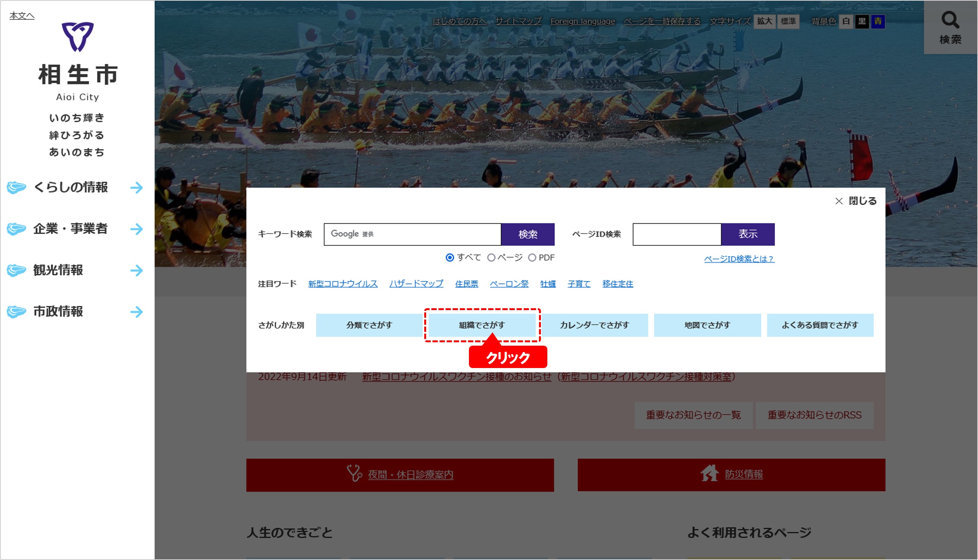This screenshot has height=560, width=978.
Task: Choose よくある質問でさがす
Action: [x=820, y=325]
